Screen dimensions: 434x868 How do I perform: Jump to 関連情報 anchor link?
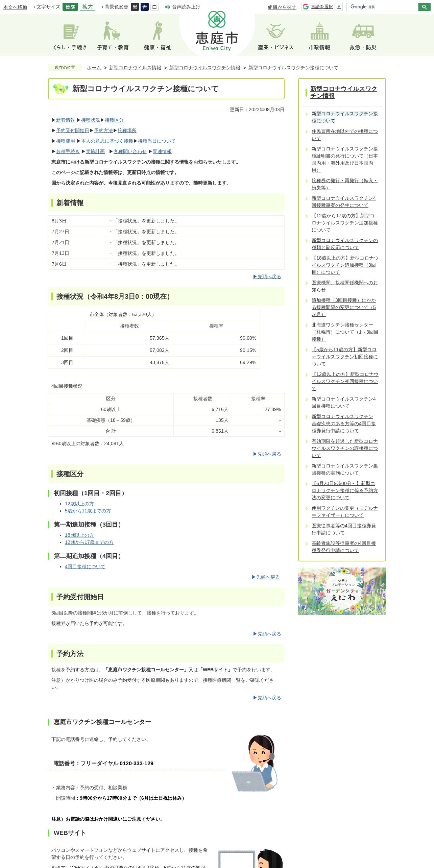tap(162, 151)
